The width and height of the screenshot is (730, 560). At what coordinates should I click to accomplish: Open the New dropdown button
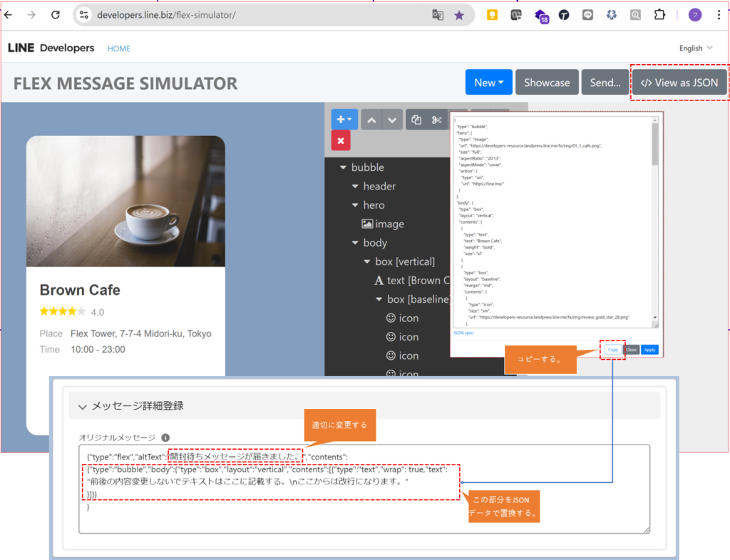pos(488,83)
